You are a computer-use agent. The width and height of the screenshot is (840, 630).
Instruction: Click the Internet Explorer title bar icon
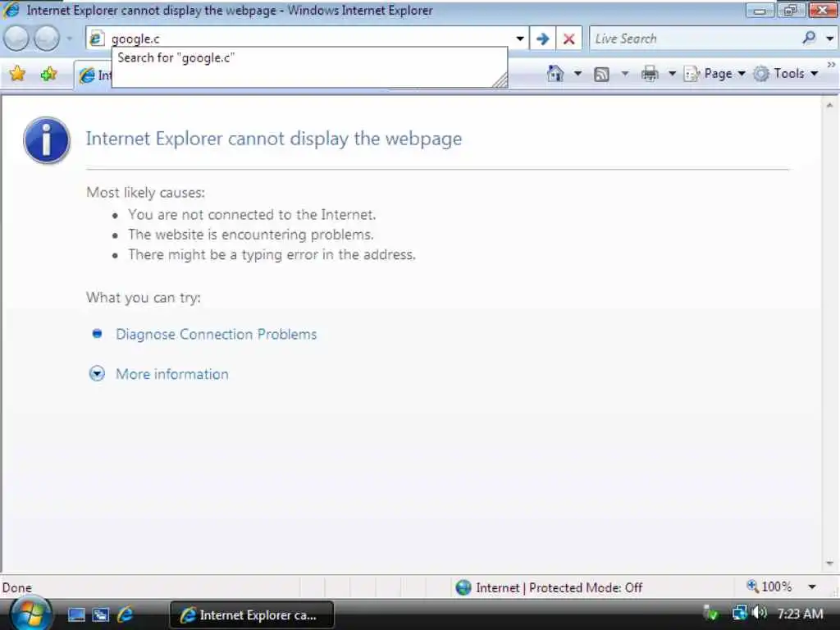coord(11,10)
